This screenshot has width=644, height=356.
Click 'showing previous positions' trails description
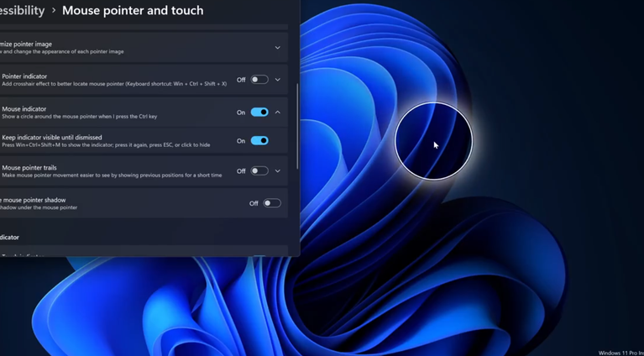[112, 175]
